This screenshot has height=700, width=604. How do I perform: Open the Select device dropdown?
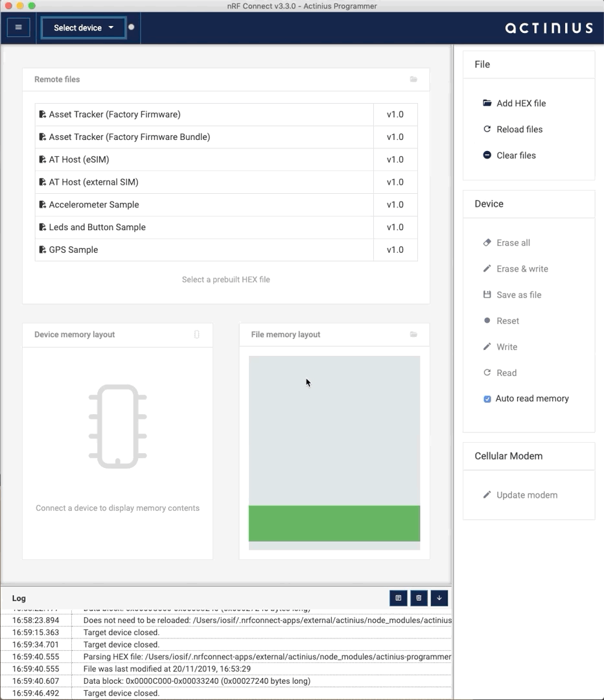[x=84, y=28]
